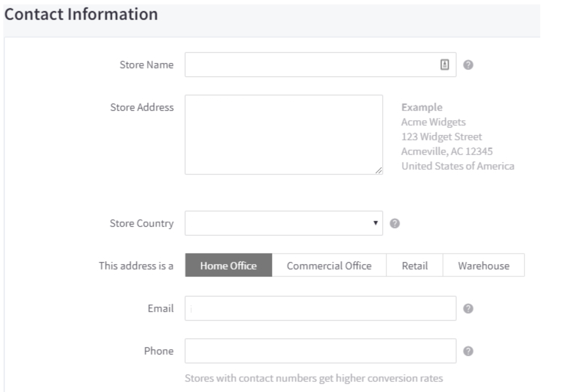Click the help icon beside the Phone field
The width and height of the screenshot is (577, 392).
click(468, 351)
